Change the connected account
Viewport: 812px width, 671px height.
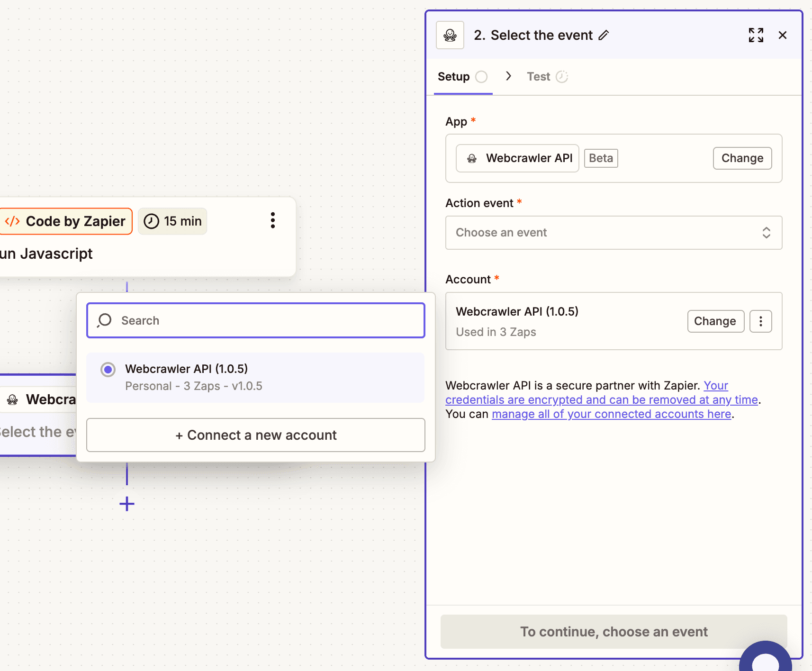[x=715, y=321]
